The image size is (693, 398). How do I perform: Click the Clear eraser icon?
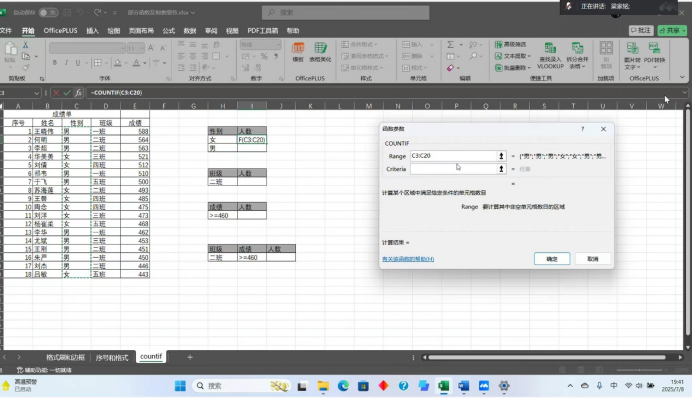point(450,68)
